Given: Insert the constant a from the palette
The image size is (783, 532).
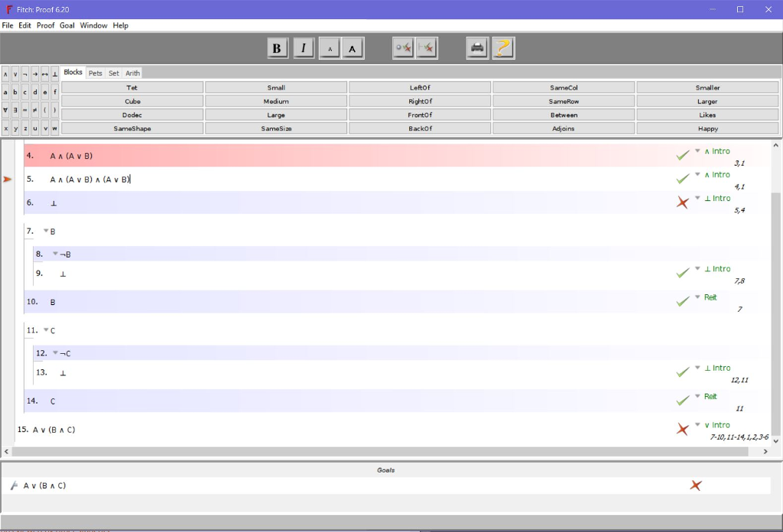Looking at the screenshot, I should 5,92.
